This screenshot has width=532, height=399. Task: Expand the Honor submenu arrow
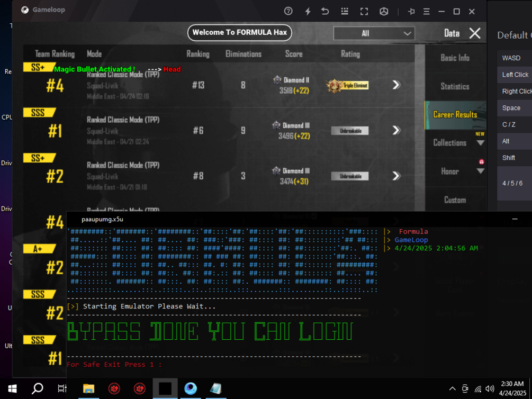(481, 171)
